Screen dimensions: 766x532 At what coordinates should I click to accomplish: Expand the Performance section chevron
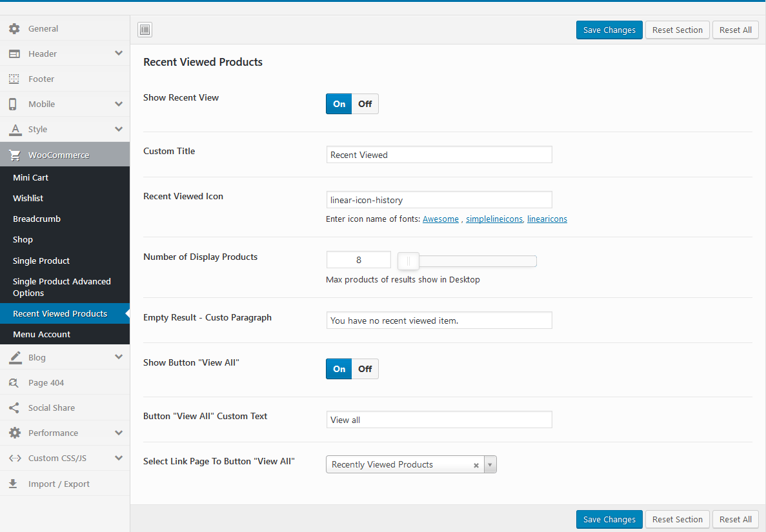(x=119, y=433)
